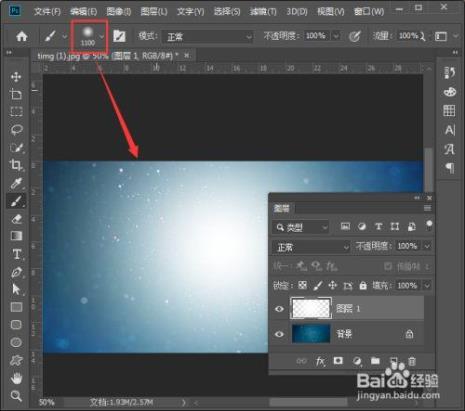Open the 图像(I) menu
465x411 pixels.
click(118, 12)
